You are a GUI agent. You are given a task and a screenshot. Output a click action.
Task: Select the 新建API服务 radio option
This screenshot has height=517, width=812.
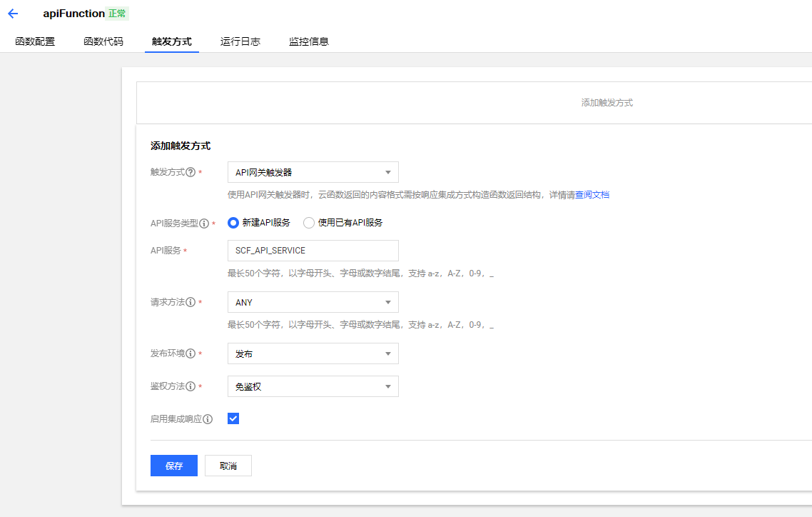233,223
